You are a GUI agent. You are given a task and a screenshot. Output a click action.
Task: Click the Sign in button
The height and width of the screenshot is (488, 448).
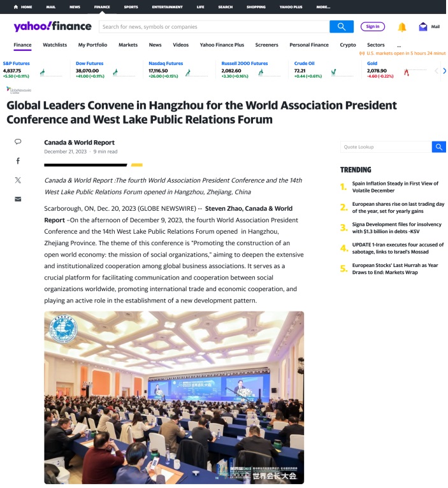(x=372, y=27)
